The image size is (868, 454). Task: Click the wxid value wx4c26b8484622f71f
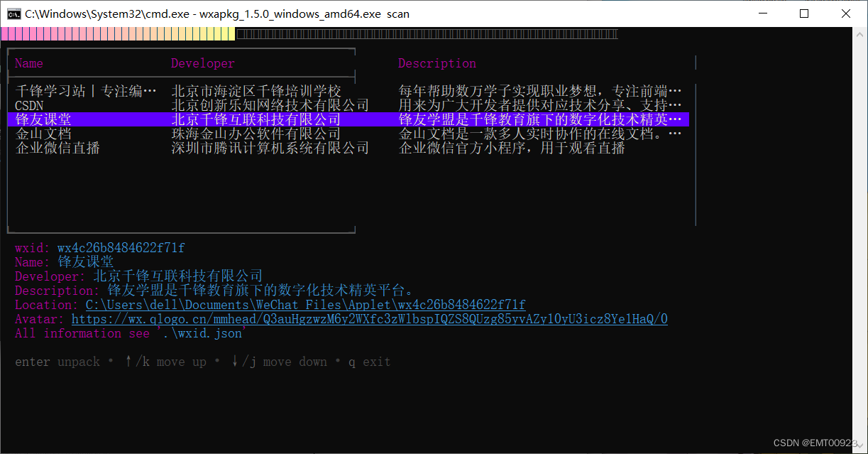[121, 248]
